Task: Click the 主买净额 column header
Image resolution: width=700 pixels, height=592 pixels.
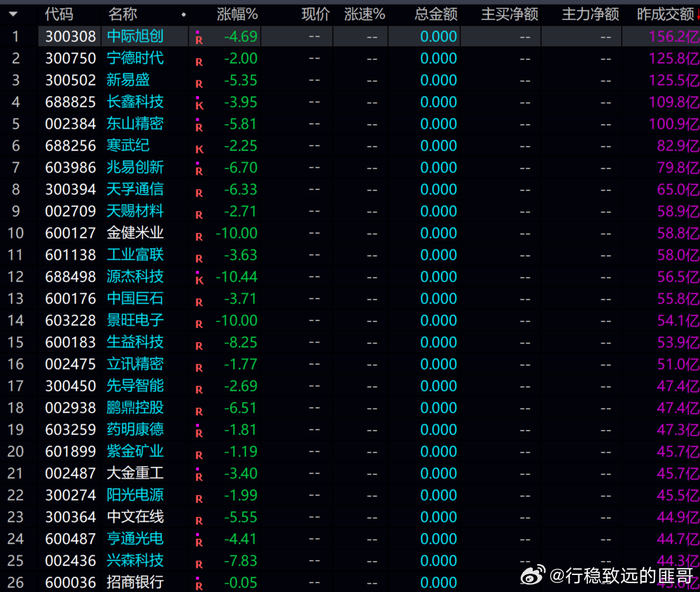Action: tap(510, 15)
